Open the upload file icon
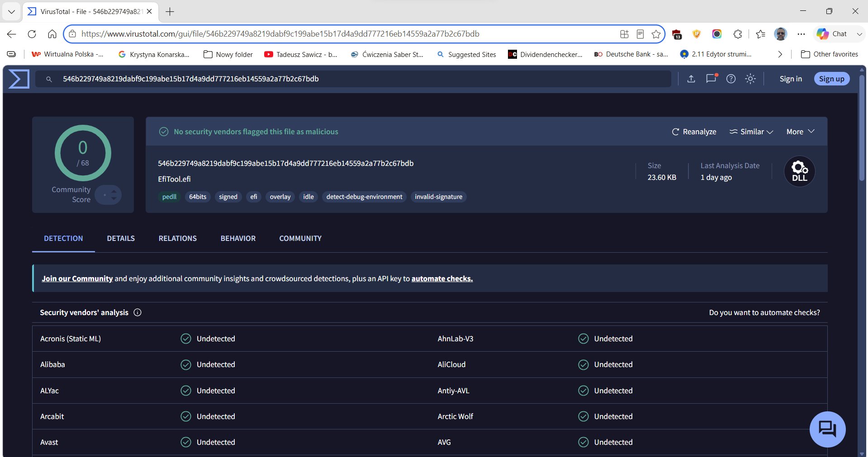The image size is (868, 457). pyautogui.click(x=691, y=79)
